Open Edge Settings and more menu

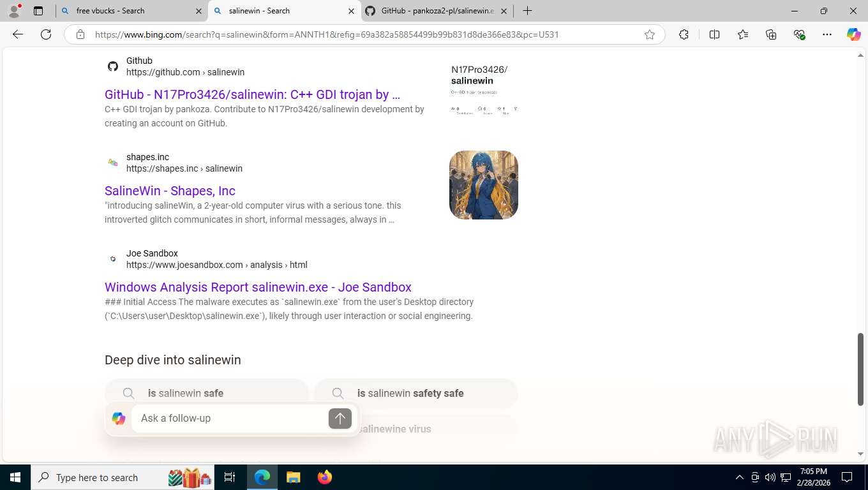(827, 34)
